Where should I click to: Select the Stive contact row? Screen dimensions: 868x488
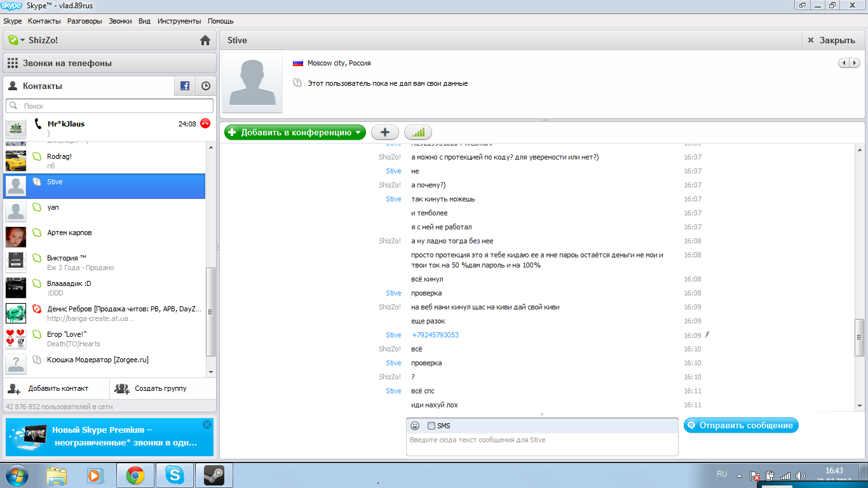104,186
